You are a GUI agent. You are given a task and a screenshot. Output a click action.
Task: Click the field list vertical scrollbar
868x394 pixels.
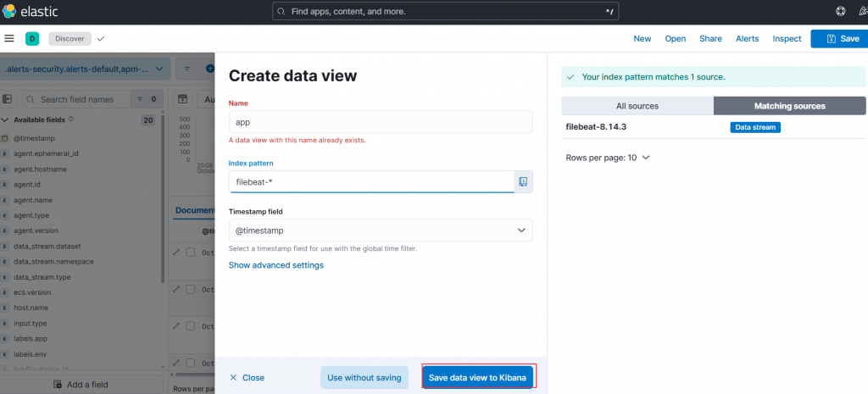click(162, 199)
